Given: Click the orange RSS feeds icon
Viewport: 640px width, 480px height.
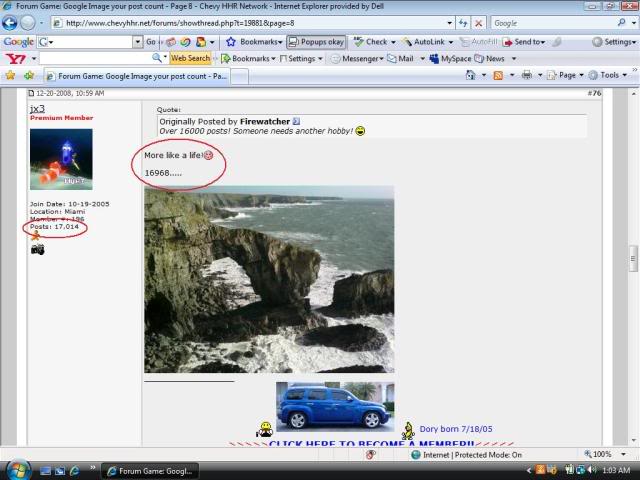Looking at the screenshot, I should click(498, 75).
